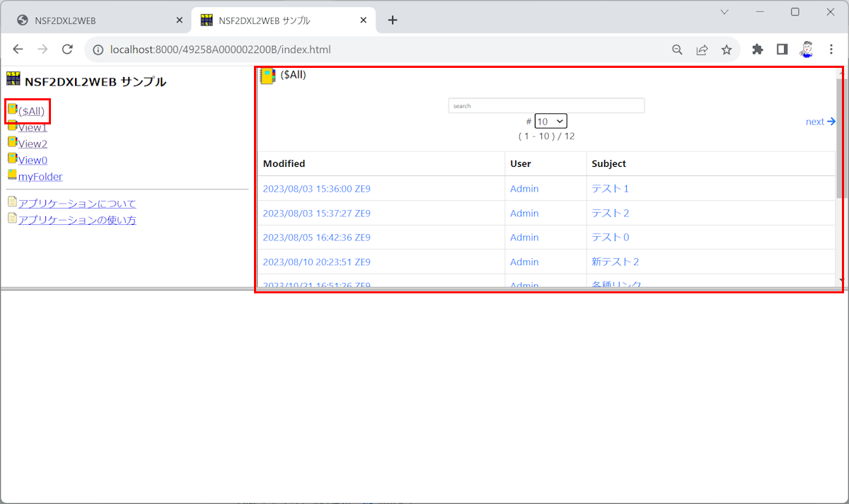Open entry dated 2023/08/05 16:42:36 ZE9
849x504 pixels.
coord(316,238)
